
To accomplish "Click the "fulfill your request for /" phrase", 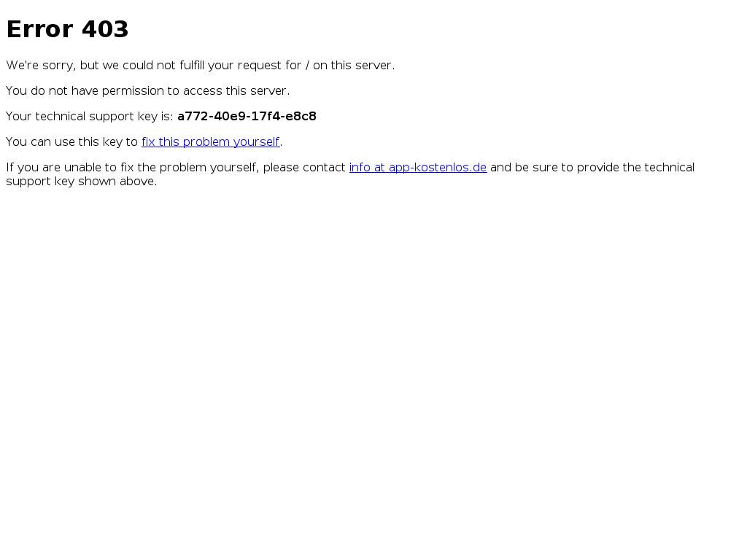I will tap(244, 65).
